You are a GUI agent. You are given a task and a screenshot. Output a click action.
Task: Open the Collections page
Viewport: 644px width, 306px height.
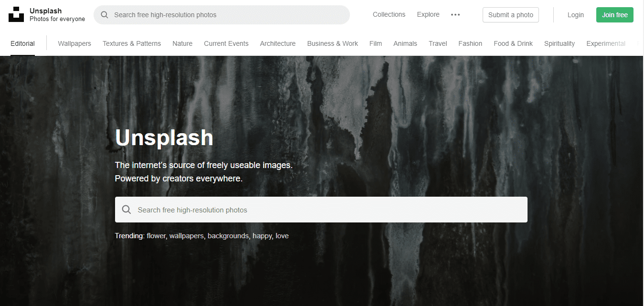tap(389, 15)
